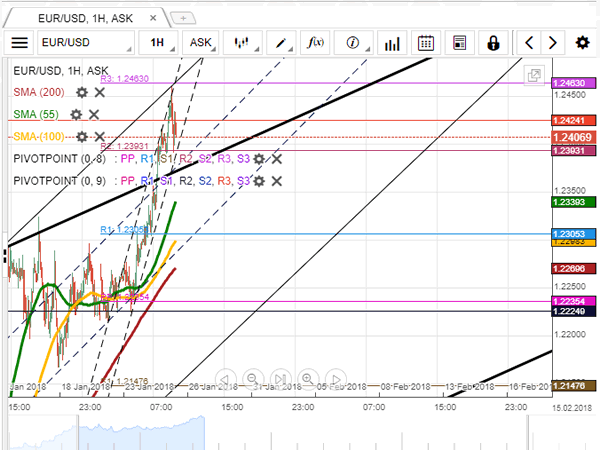Open settings for SMA (55) indicator

click(x=75, y=114)
